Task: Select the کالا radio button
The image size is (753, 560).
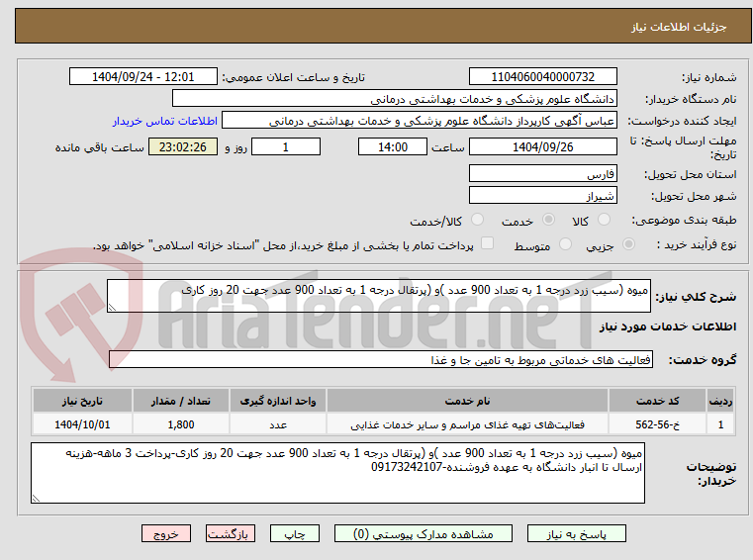Action: (x=604, y=220)
